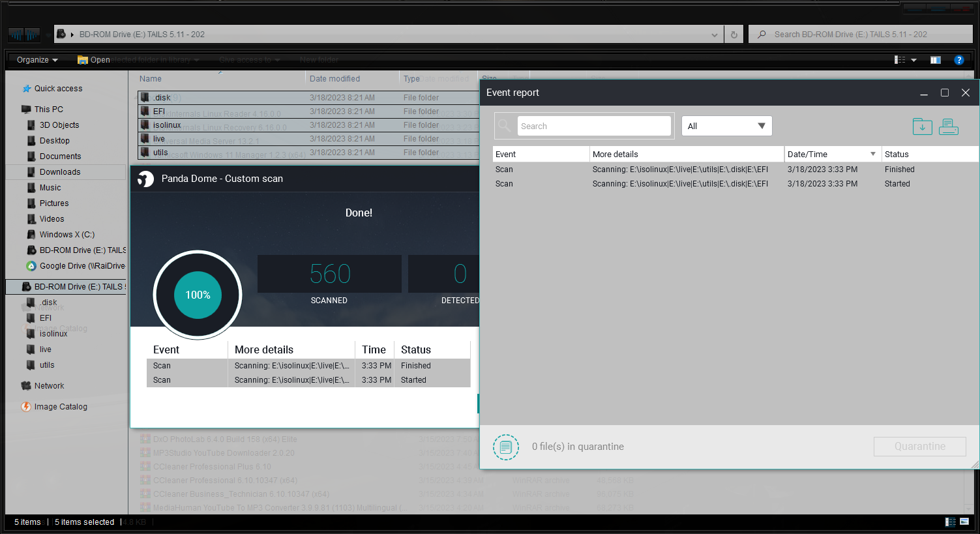Viewport: 980px width, 534px height.
Task: Select the Finished scan row in Panda Dome scan window
Action: click(x=308, y=366)
